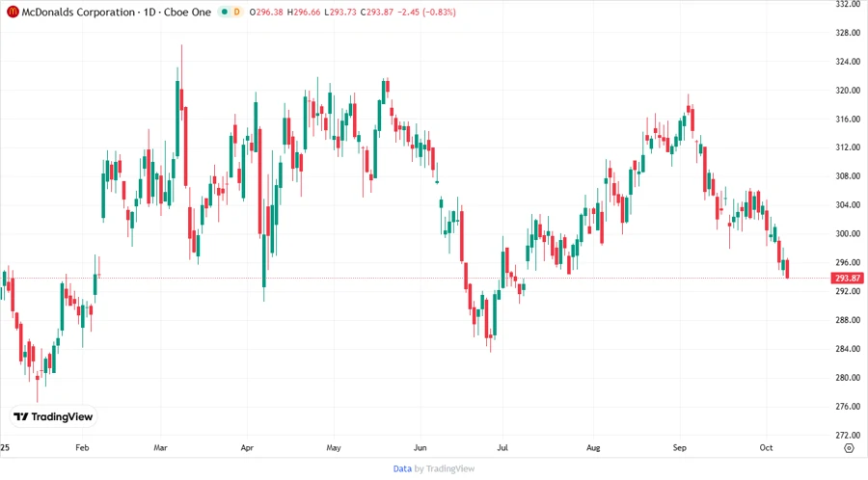
Task: Click the 316.00 price axis label
Action: pyautogui.click(x=848, y=119)
